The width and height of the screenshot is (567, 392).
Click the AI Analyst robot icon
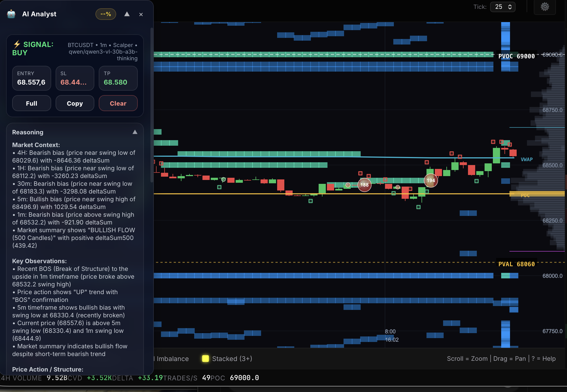point(11,14)
